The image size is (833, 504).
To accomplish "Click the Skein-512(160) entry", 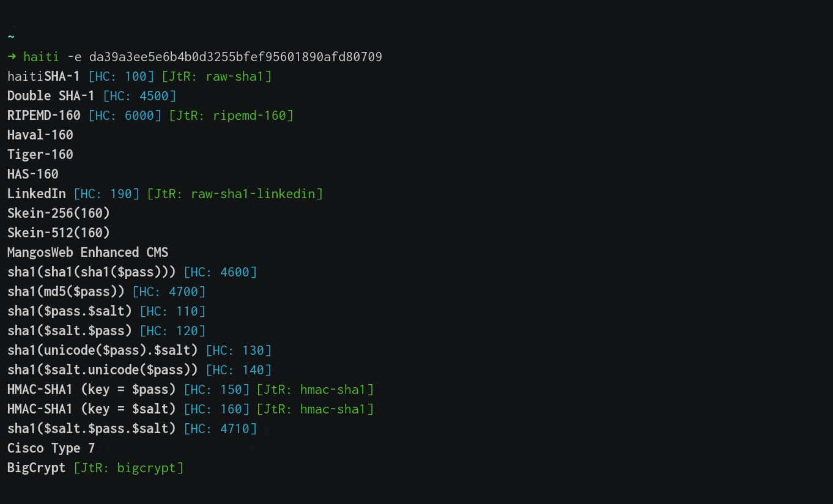I will click(58, 233).
